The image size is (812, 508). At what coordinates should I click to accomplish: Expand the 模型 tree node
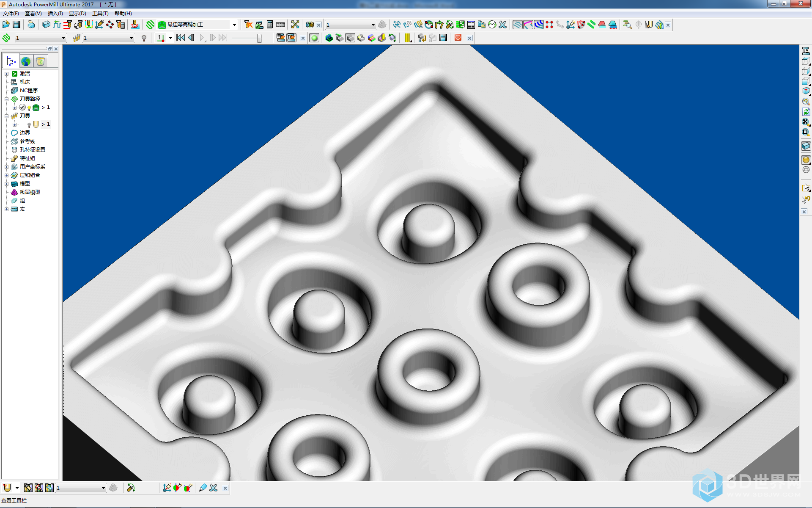coord(6,184)
